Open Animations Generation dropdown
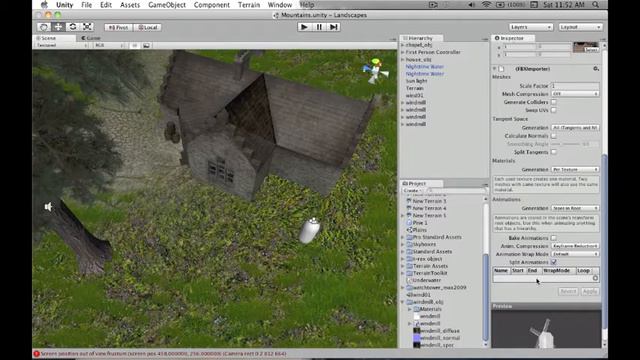 (575, 208)
